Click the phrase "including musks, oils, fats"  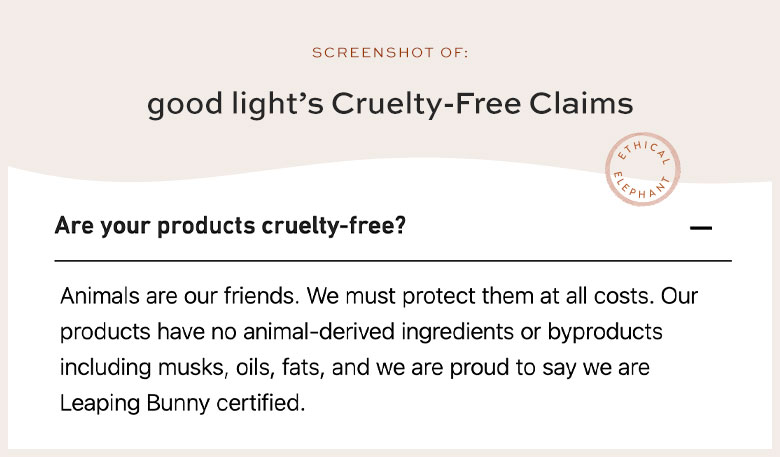click(x=190, y=368)
